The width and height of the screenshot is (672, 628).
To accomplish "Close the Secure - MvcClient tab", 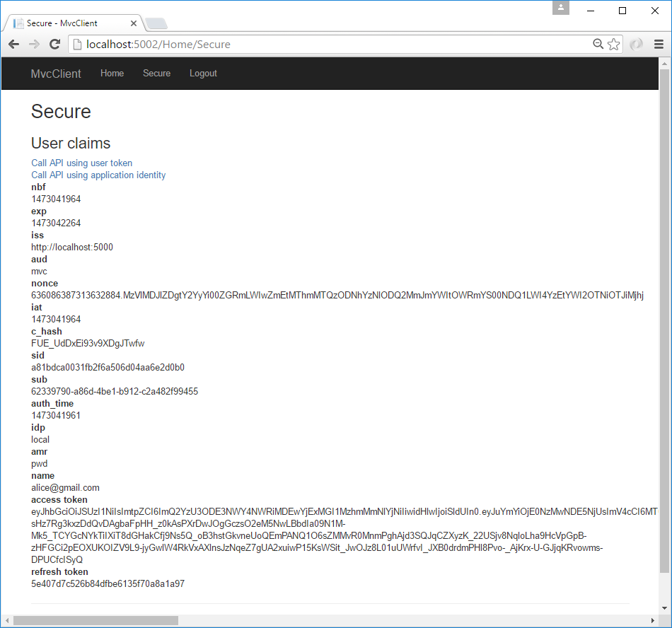I will point(134,23).
